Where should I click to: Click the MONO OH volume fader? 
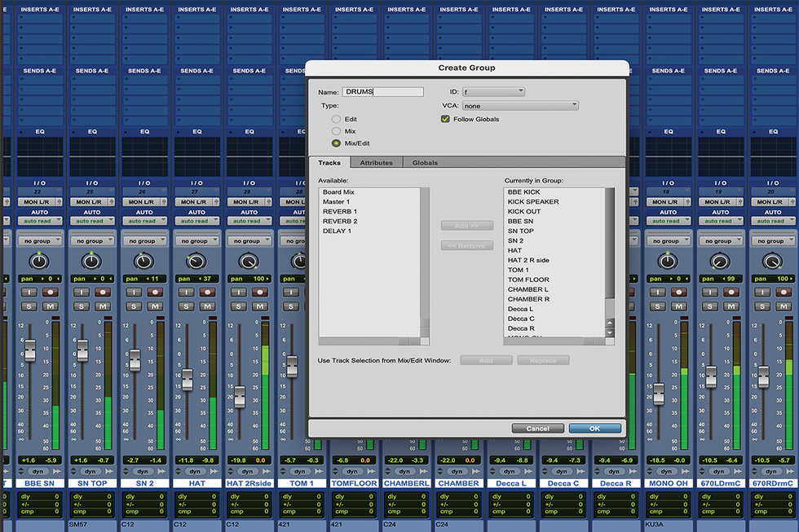[x=659, y=394]
